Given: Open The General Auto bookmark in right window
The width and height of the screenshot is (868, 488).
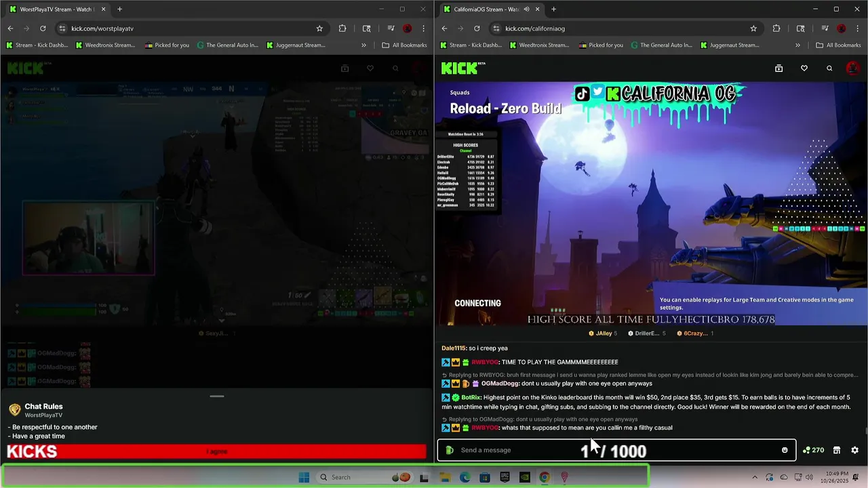Looking at the screenshot, I should (x=662, y=45).
